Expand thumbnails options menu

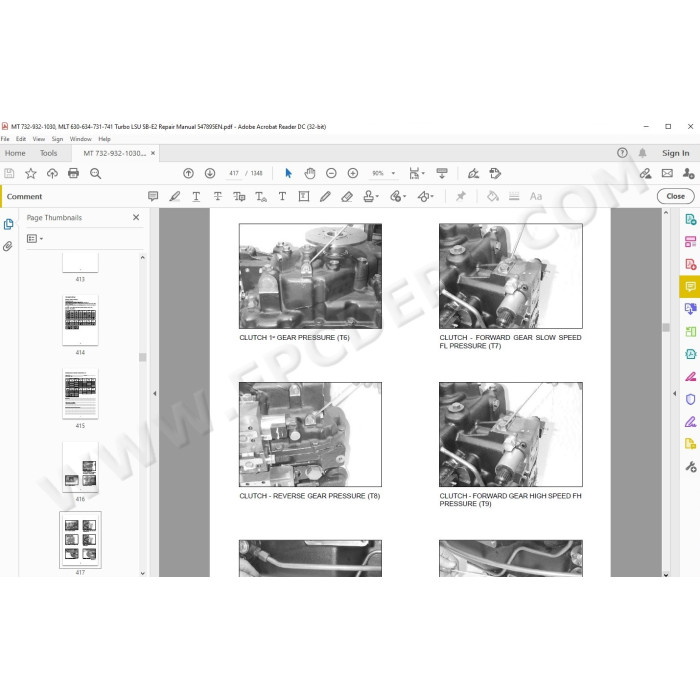pyautogui.click(x=34, y=239)
